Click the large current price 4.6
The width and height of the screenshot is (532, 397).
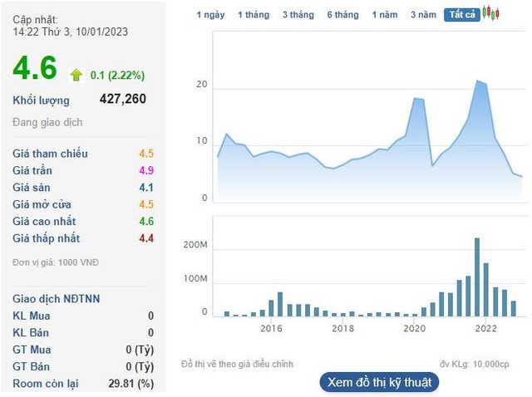point(35,69)
